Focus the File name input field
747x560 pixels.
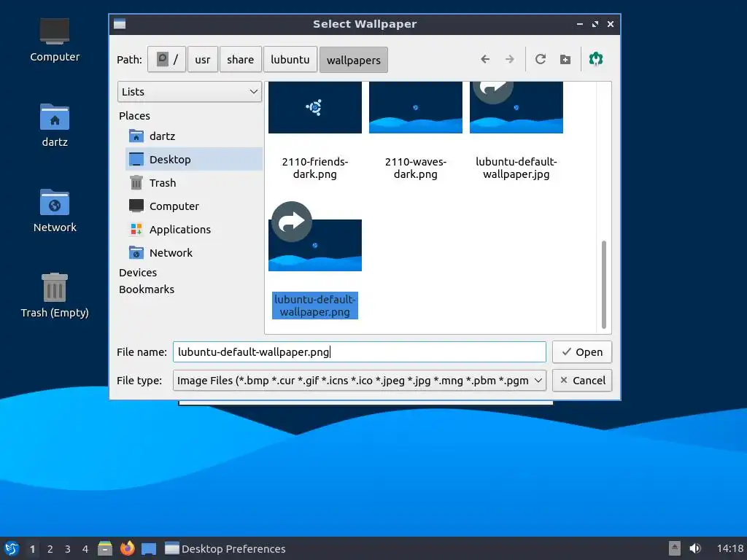pyautogui.click(x=359, y=352)
